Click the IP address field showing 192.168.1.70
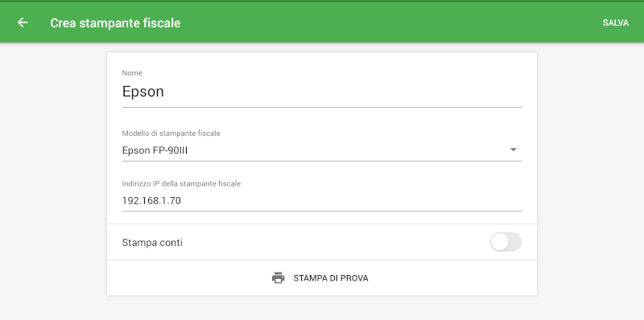 321,201
